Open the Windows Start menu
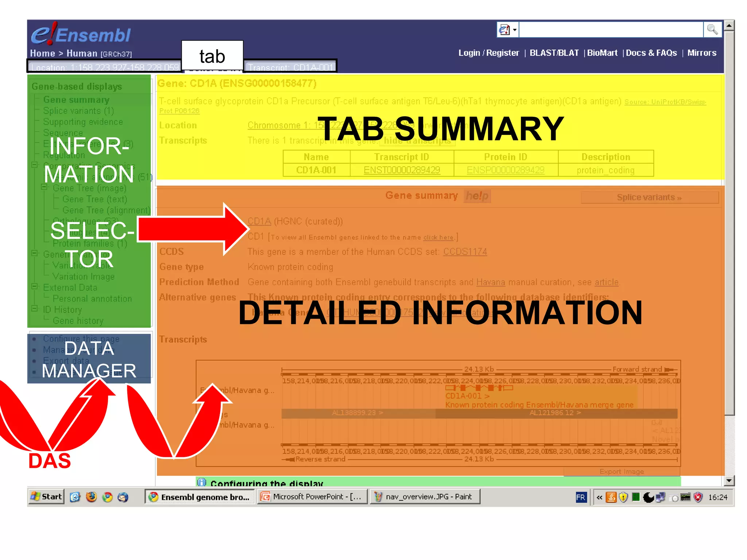 46,497
